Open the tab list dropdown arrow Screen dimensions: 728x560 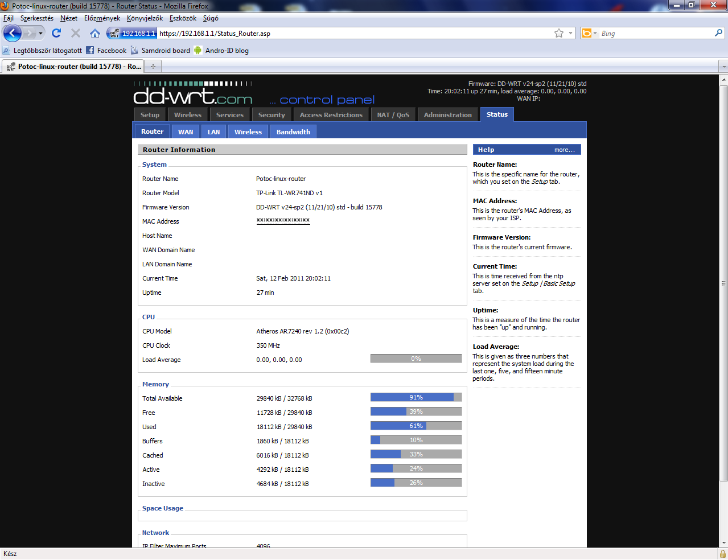tap(723, 67)
